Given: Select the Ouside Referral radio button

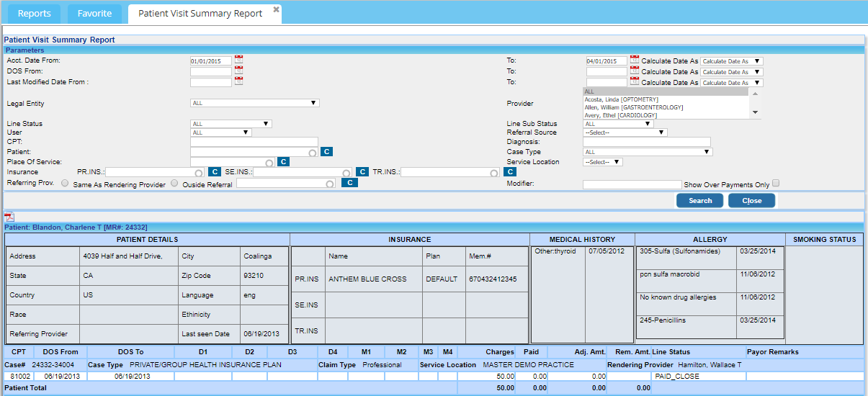Looking at the screenshot, I should [174, 184].
